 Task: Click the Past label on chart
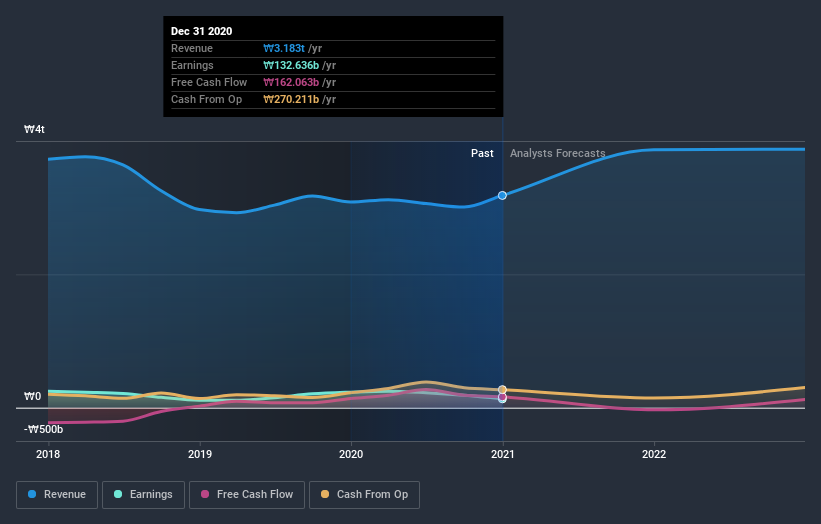[482, 153]
